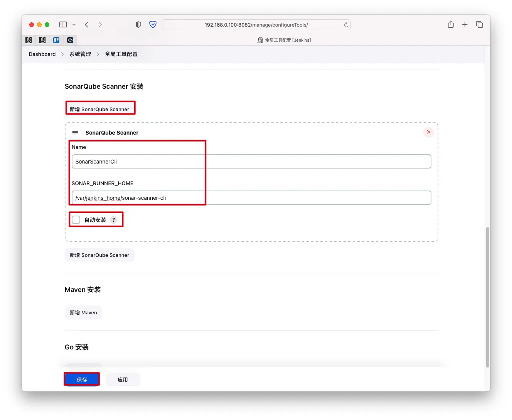Click the 全局工具配置 breadcrumb
The width and height of the screenshot is (512, 420).
(x=121, y=54)
